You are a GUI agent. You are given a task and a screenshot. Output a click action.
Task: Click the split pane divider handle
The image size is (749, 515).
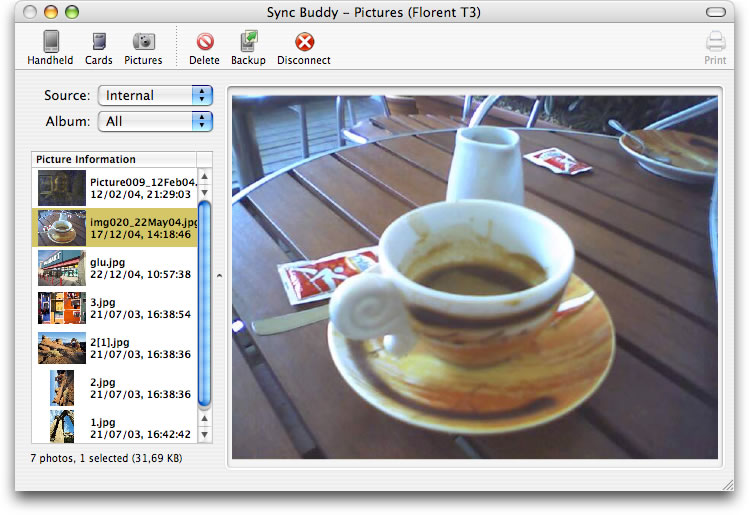click(x=220, y=275)
